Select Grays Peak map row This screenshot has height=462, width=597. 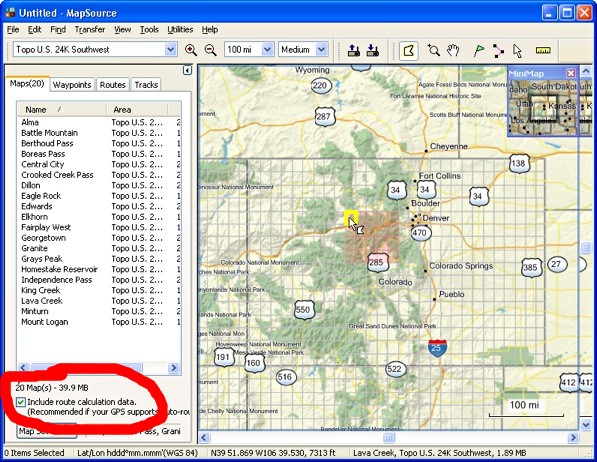99,259
